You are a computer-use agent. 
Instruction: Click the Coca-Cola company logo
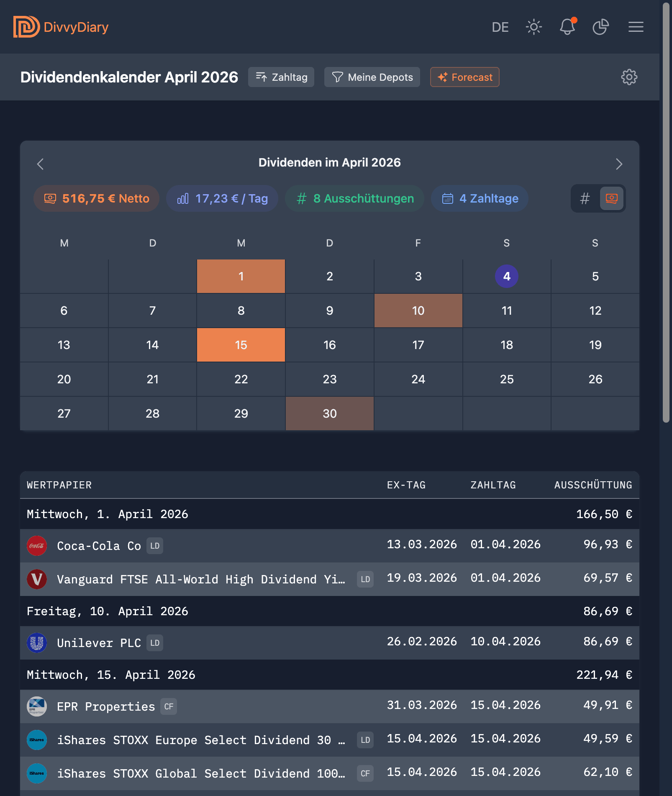pos(37,545)
